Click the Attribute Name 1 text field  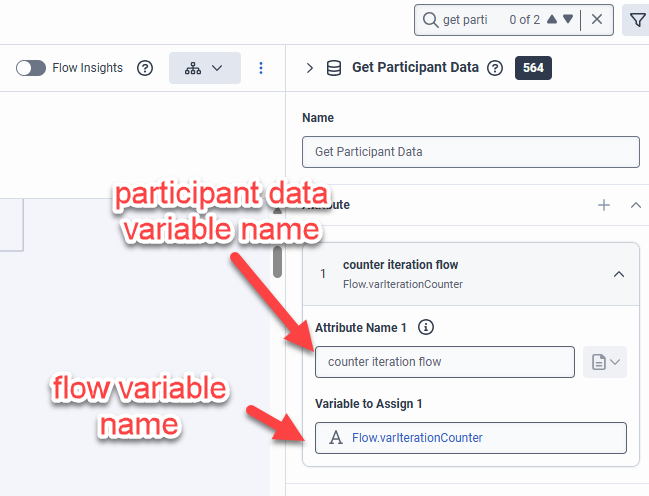coord(444,362)
